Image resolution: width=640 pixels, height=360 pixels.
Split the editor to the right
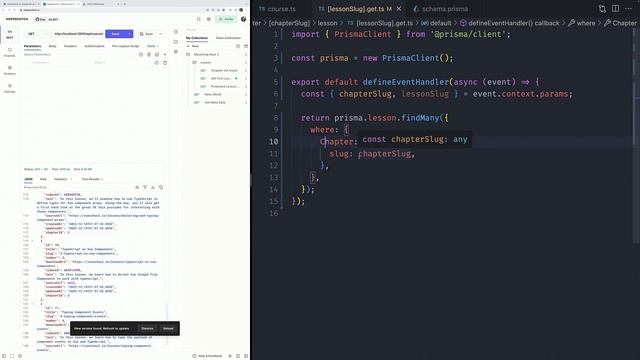pos(615,9)
